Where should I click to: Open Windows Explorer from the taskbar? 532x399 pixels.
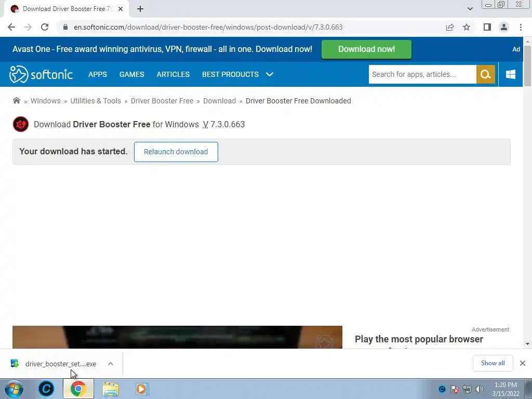click(x=111, y=389)
